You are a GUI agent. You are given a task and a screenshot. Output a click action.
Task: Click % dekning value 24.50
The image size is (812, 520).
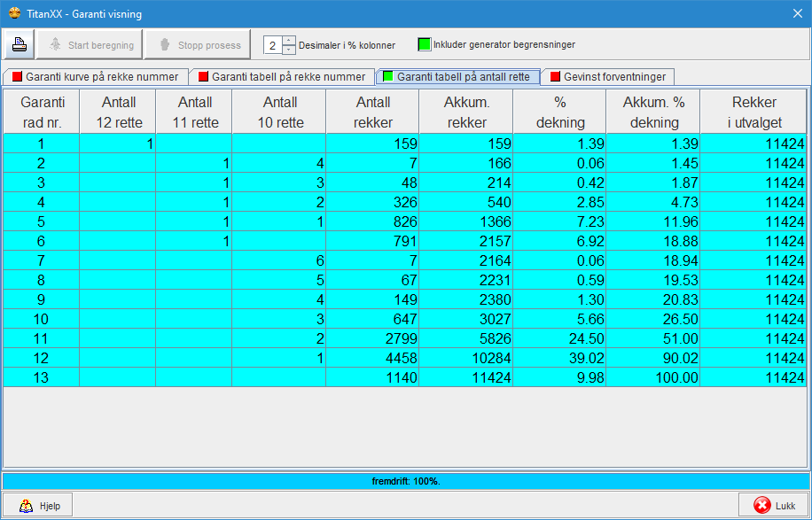559,338
